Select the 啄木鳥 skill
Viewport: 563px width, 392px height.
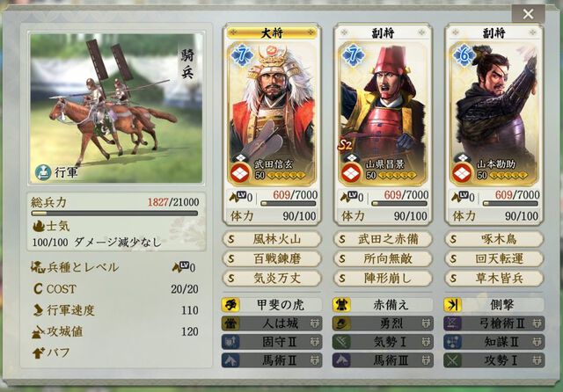tap(494, 239)
